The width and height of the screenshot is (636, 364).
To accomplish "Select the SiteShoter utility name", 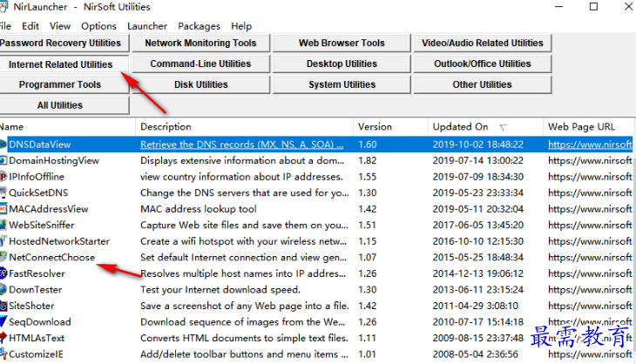I will tap(31, 306).
